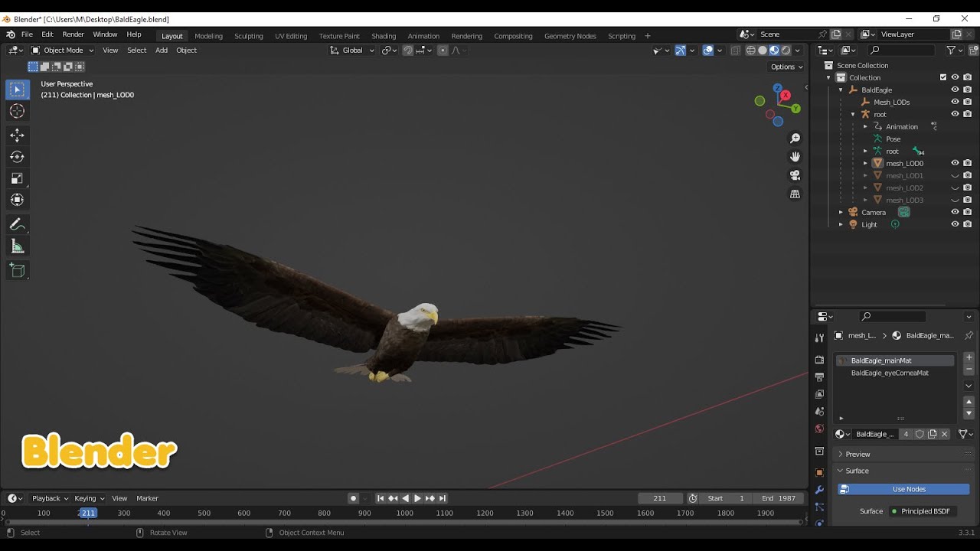Open the outliner filter dropdown
This screenshot has width=980, height=551.
click(x=954, y=51)
